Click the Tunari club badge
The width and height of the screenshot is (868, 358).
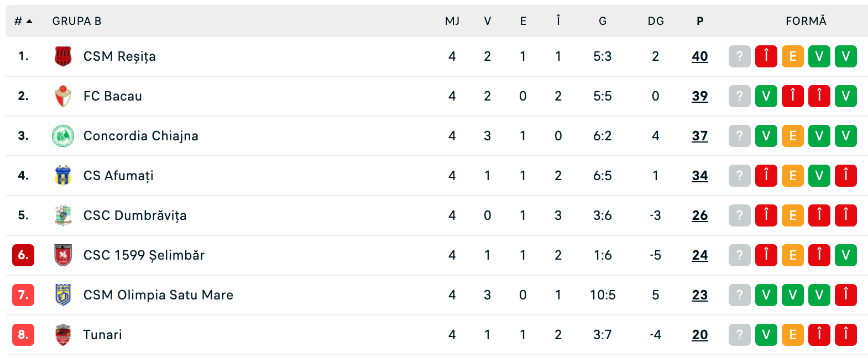pos(63,335)
